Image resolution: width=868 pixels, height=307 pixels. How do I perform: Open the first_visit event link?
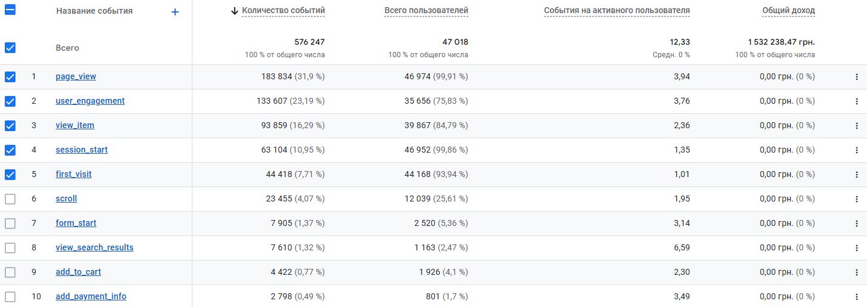click(74, 175)
